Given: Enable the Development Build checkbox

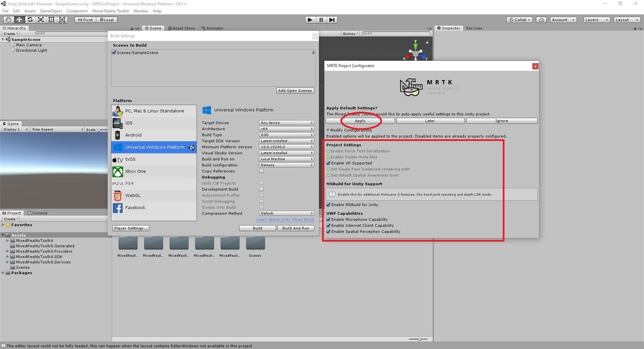Looking at the screenshot, I should (x=261, y=189).
